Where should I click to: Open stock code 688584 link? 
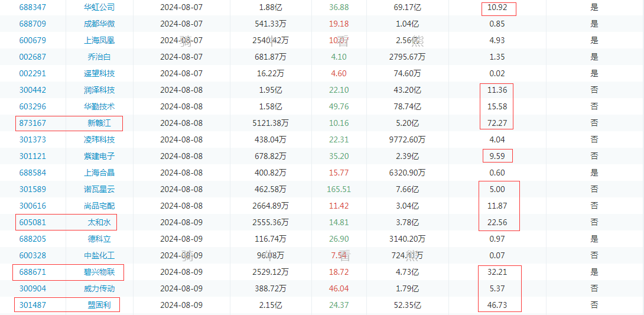[x=32, y=173]
